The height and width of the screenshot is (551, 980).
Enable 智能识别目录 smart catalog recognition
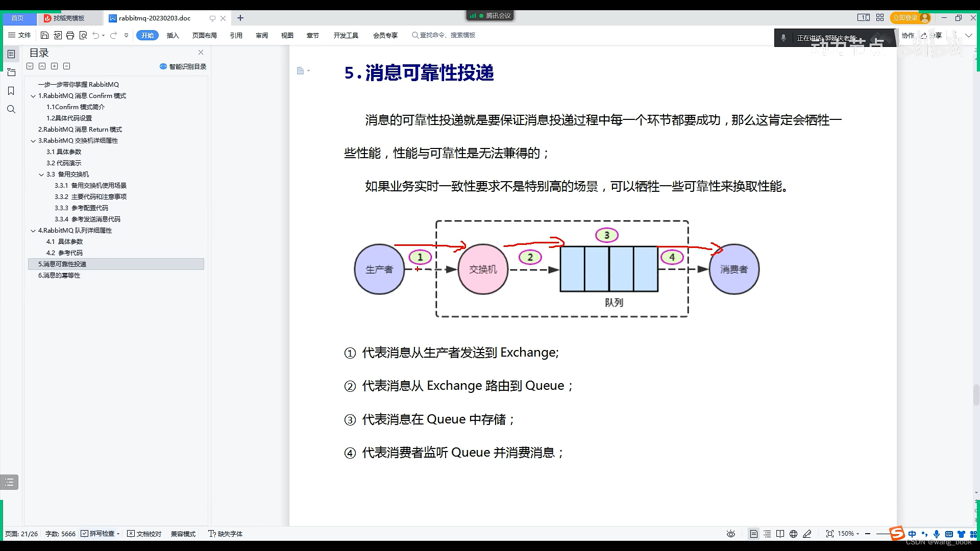(x=182, y=66)
